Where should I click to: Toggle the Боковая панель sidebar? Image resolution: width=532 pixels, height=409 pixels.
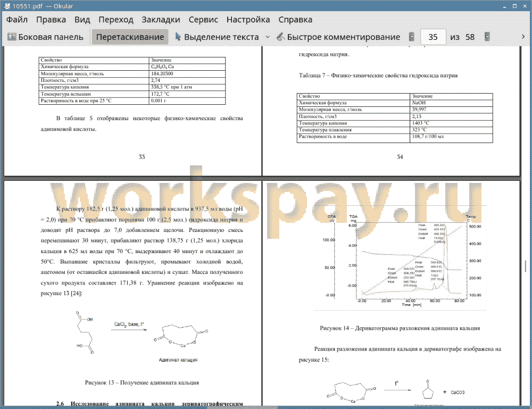(x=45, y=37)
